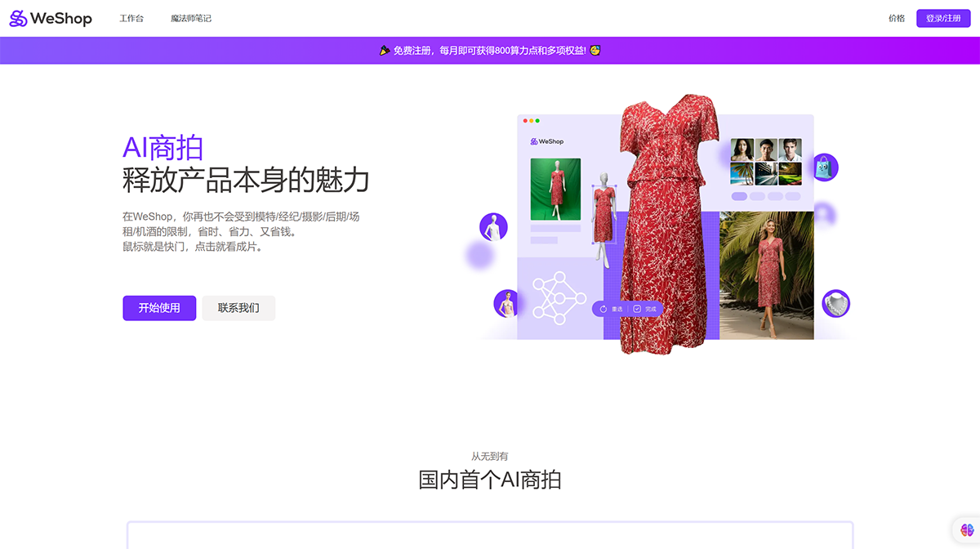This screenshot has height=549, width=980.
Task: Click the pearl necklace accessory icon
Action: (x=835, y=305)
